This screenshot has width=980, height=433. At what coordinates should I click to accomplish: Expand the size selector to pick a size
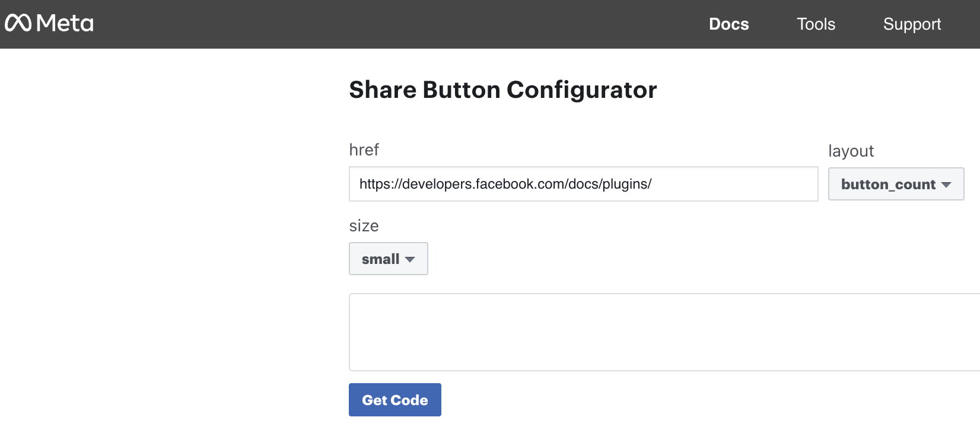click(x=388, y=259)
